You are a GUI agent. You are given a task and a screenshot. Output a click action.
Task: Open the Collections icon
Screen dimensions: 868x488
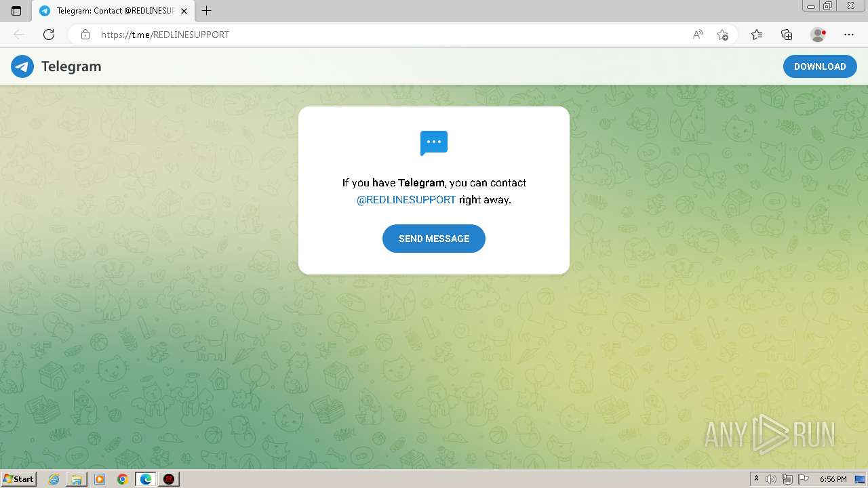point(787,35)
